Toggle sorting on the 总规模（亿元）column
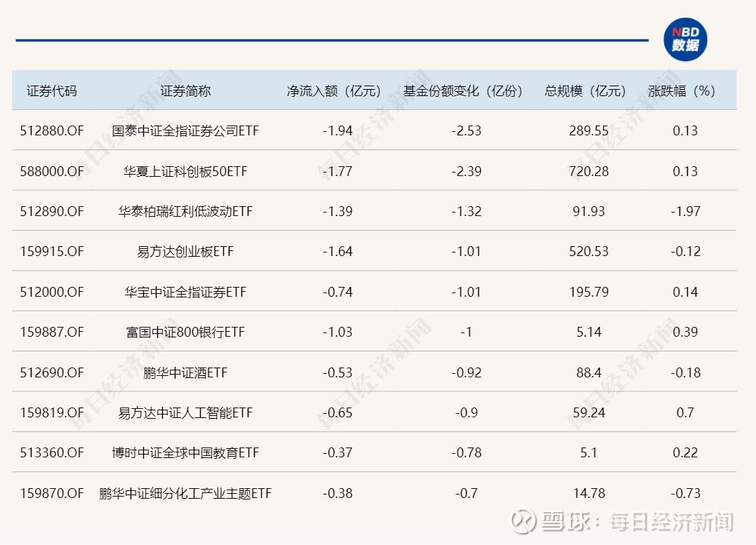The image size is (756, 545). click(x=587, y=90)
